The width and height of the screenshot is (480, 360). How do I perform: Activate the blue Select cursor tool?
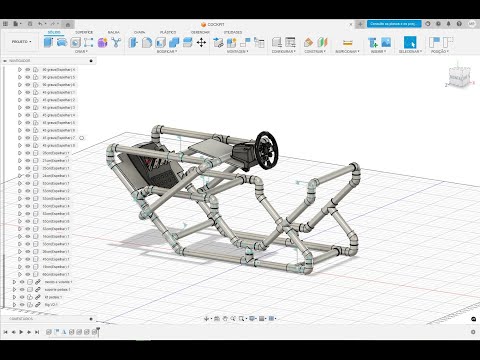[410, 42]
